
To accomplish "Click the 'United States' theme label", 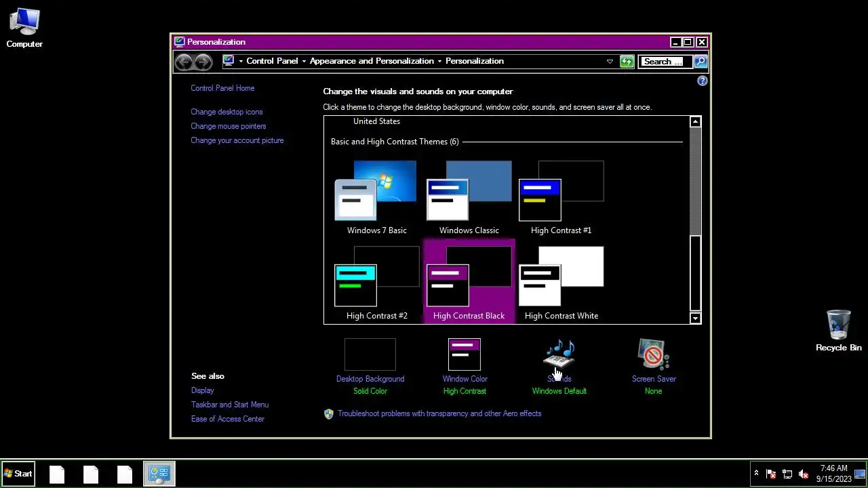I will pos(376,121).
